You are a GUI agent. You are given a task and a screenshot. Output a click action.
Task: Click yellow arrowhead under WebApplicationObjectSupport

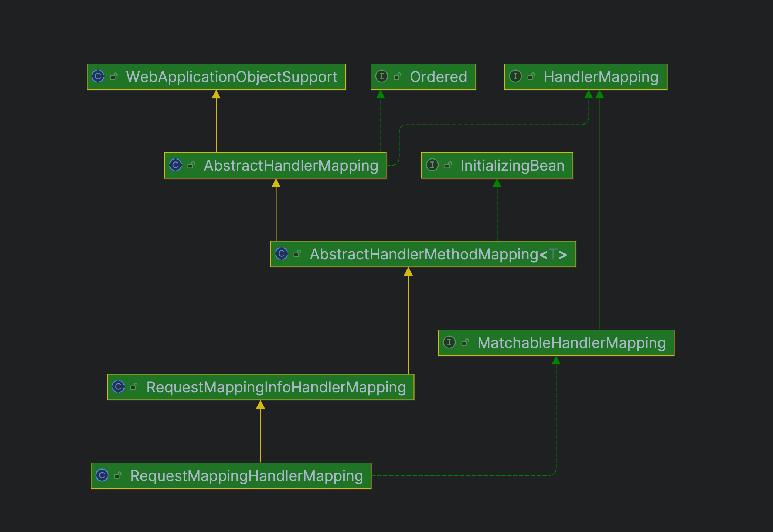(x=216, y=95)
